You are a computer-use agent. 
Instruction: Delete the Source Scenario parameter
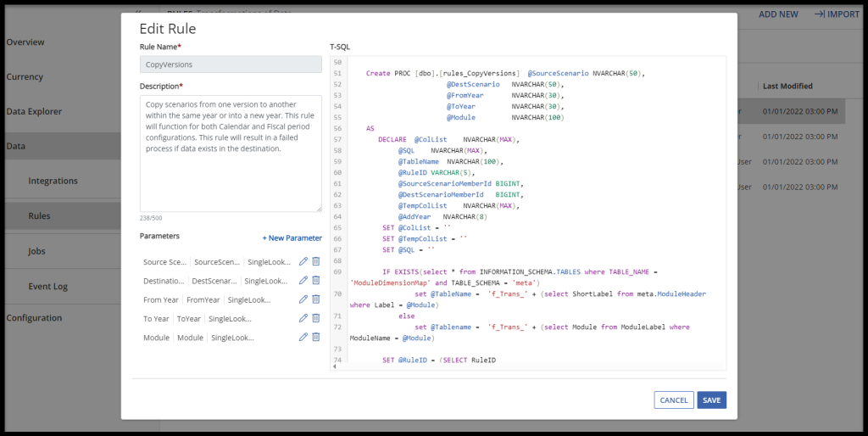pyautogui.click(x=316, y=262)
